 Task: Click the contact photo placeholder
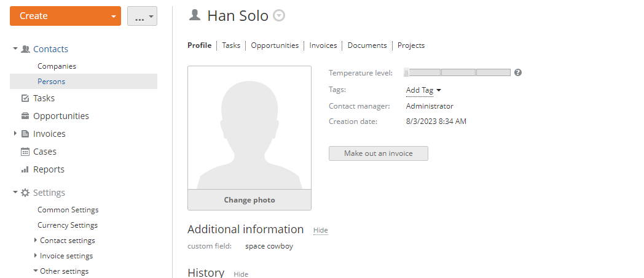[x=249, y=128]
